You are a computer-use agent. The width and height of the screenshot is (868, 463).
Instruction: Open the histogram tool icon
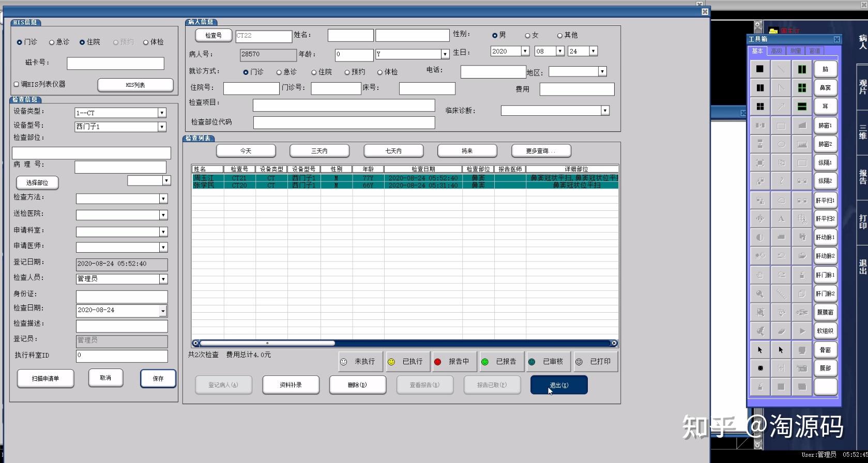[802, 144]
